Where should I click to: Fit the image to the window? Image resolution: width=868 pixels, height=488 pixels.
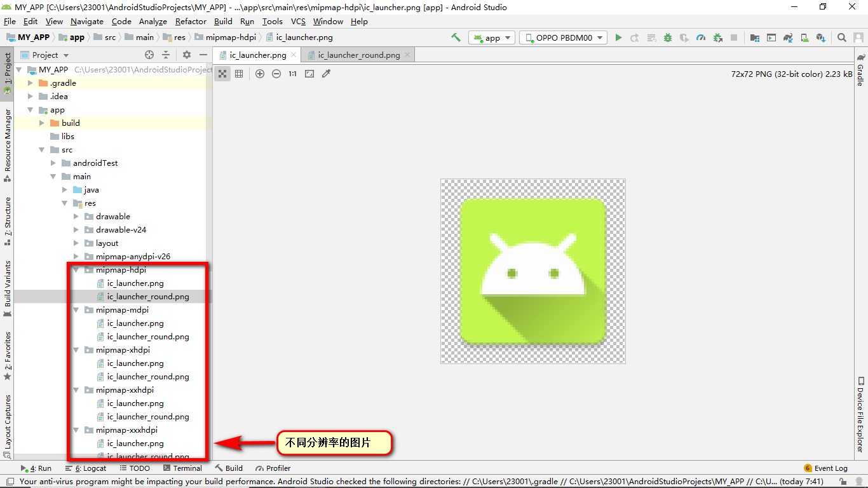tap(309, 73)
